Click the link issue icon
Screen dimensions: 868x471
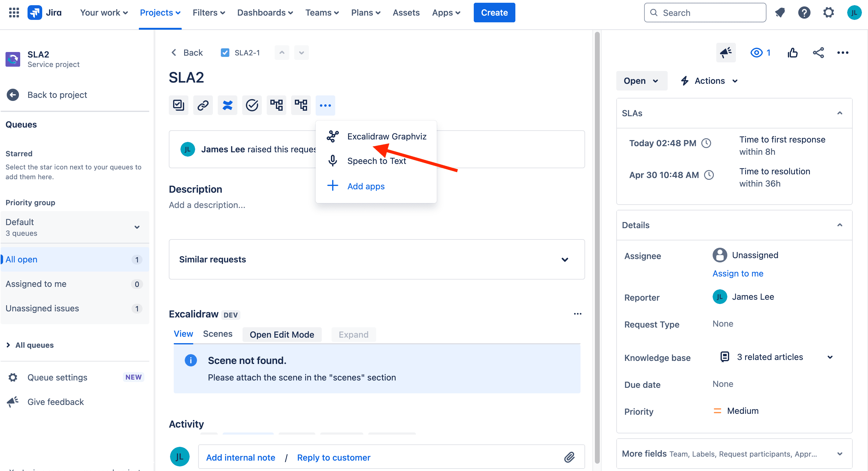[203, 105]
